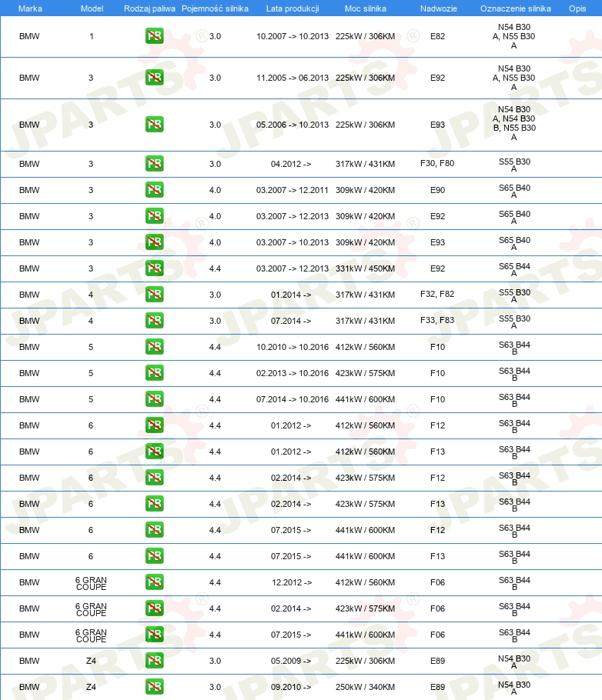
Task: Click fuel icon in BMW 6 01.2012 F13 row
Action: [x=154, y=452]
